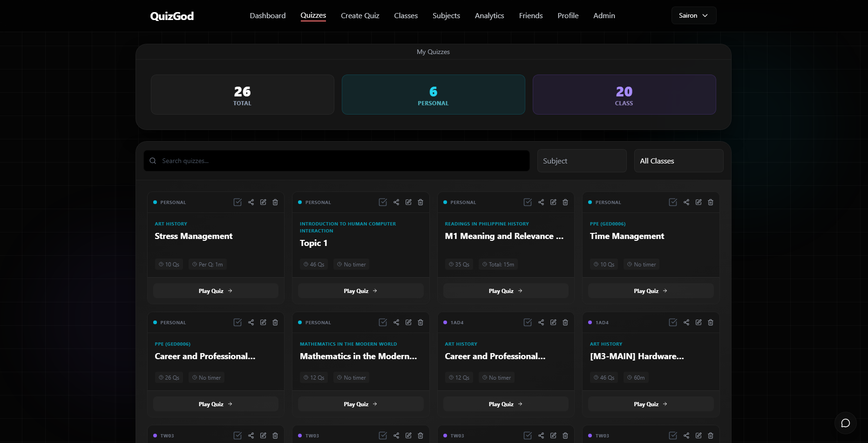
Task: Expand the Subject filter
Action: coord(582,161)
